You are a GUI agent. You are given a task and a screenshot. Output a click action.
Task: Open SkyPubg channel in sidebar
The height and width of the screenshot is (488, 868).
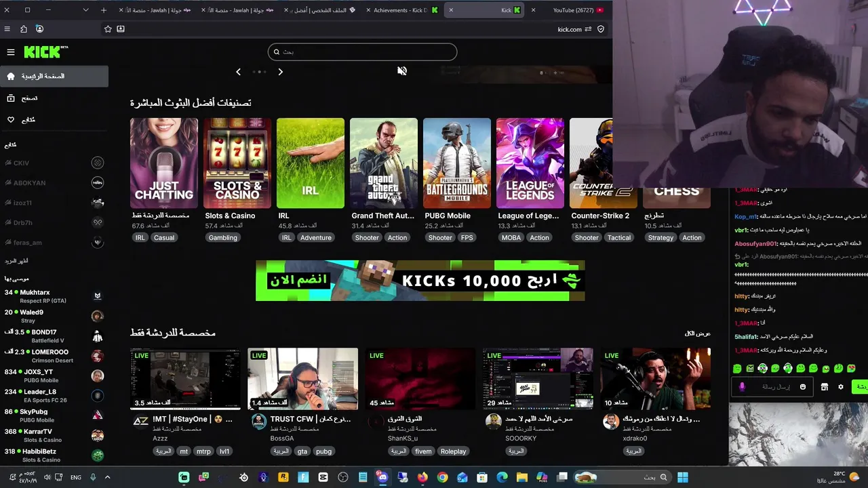point(54,415)
